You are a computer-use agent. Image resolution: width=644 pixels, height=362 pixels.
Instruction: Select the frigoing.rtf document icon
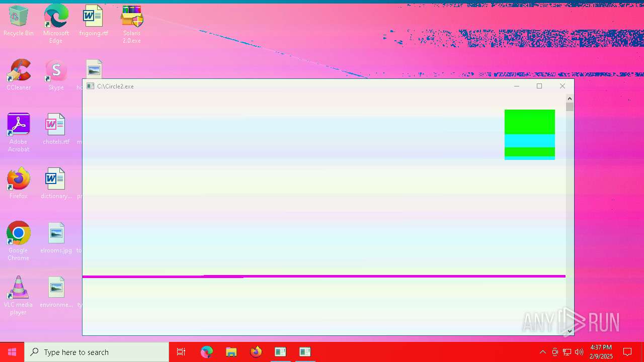click(x=94, y=21)
